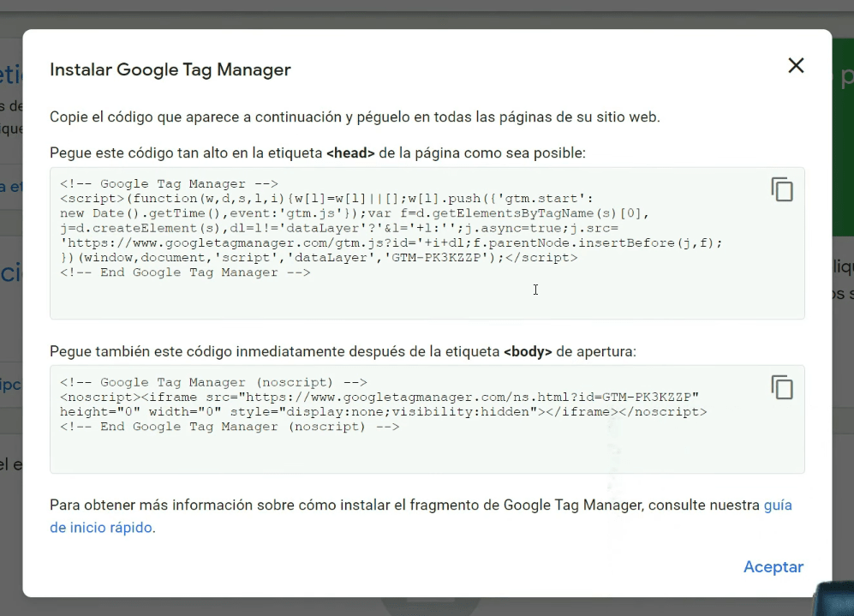
Task: Click the '<!-- End Google Tag Manager -->' line
Action: pyautogui.click(x=185, y=272)
